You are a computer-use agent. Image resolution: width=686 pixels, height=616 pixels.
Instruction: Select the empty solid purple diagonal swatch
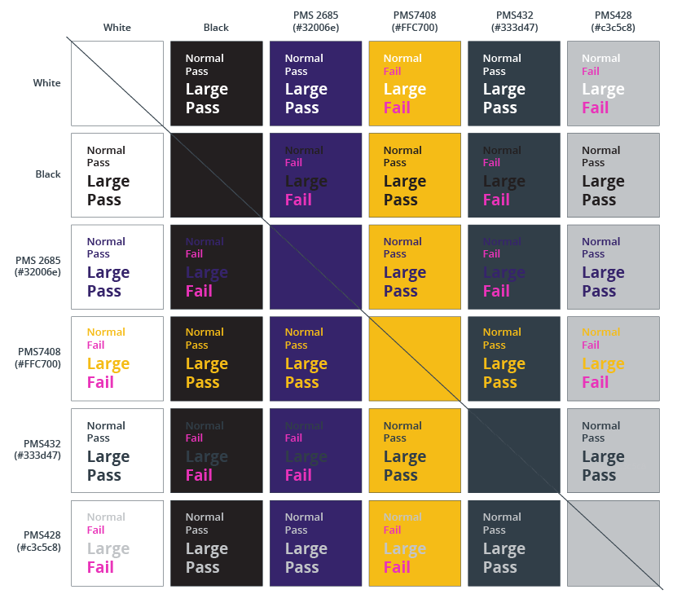[315, 266]
